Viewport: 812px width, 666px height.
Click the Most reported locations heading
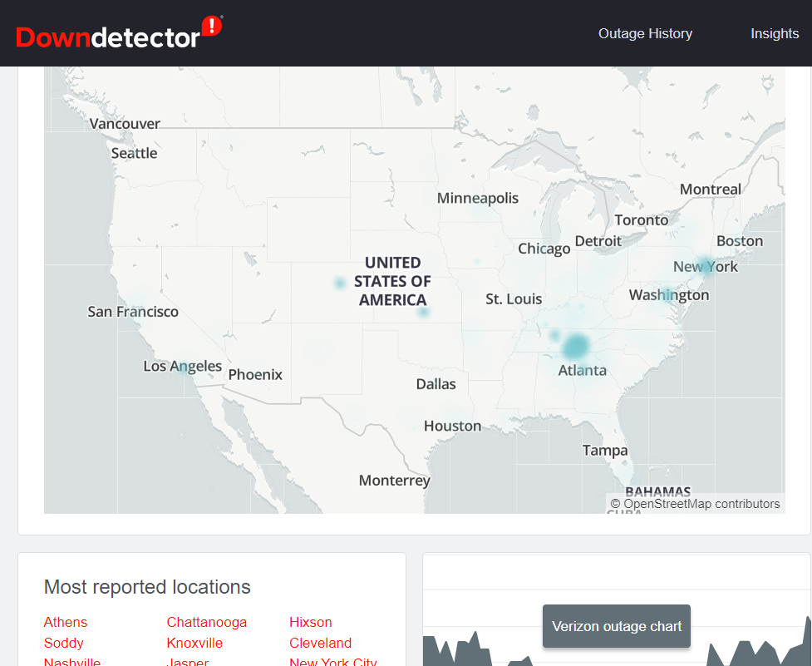147,587
